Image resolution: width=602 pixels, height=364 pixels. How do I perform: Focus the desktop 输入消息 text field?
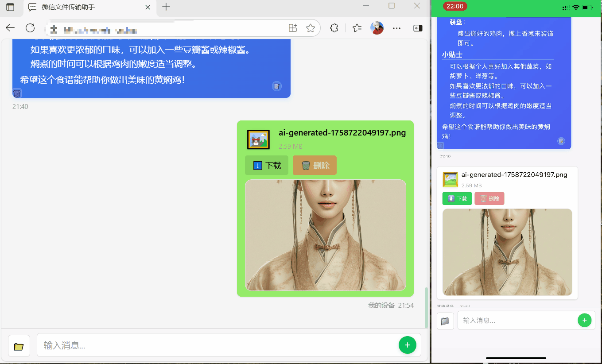(217, 345)
